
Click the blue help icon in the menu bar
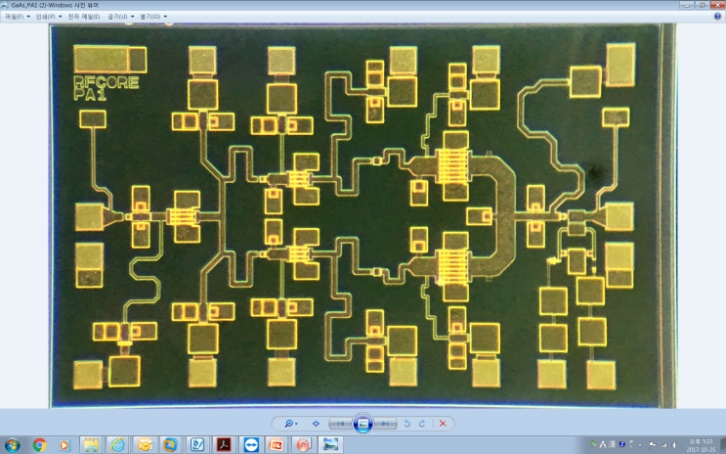[x=717, y=16]
